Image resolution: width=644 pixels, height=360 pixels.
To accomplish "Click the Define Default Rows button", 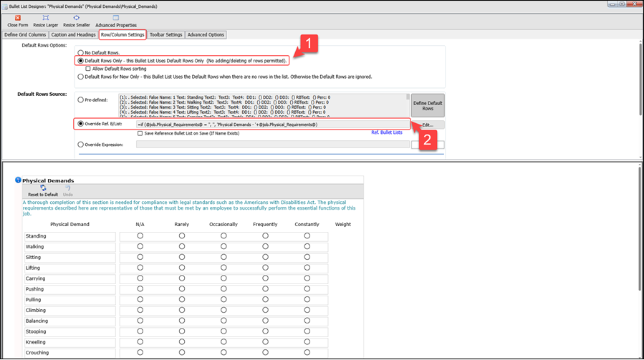I will (x=428, y=105).
